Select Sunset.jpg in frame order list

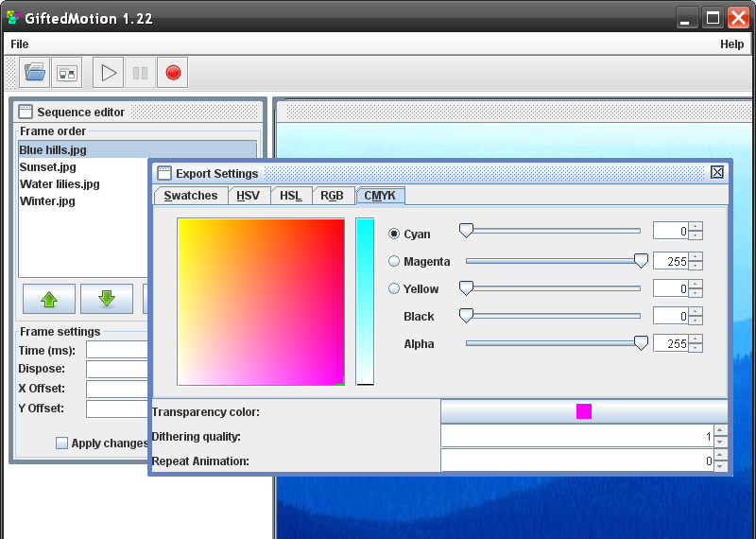[48, 167]
